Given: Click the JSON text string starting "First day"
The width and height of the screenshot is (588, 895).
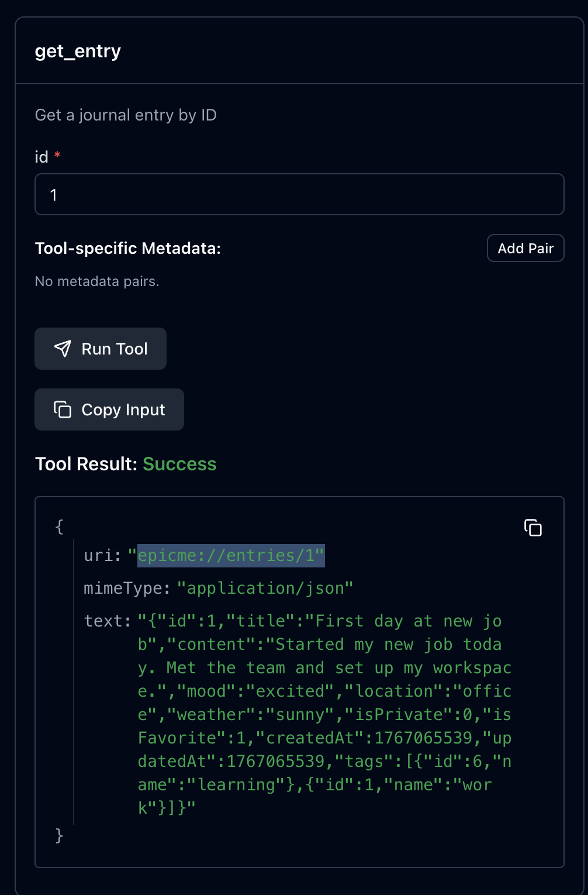Looking at the screenshot, I should (x=324, y=714).
